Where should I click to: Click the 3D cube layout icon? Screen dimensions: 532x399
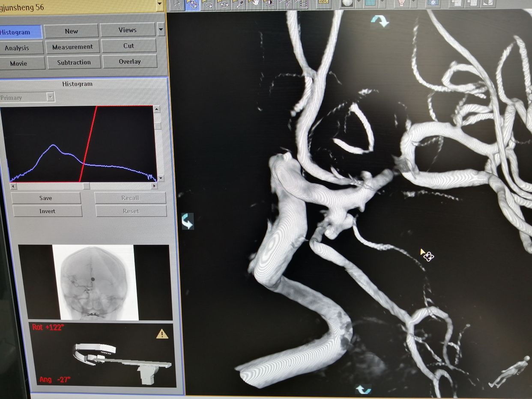click(487, 3)
